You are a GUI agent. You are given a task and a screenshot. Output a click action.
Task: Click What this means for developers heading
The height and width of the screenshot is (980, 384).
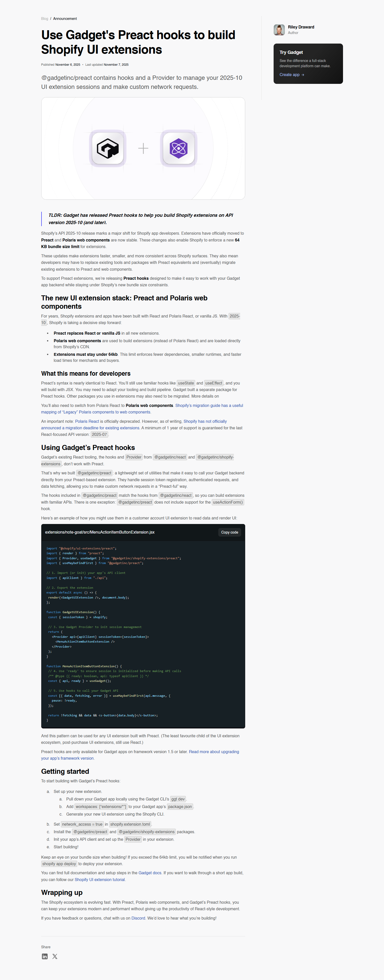coord(86,374)
